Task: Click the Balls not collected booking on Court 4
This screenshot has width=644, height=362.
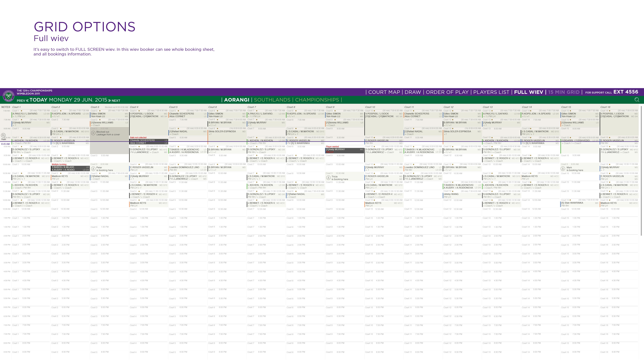Action: (148, 142)
